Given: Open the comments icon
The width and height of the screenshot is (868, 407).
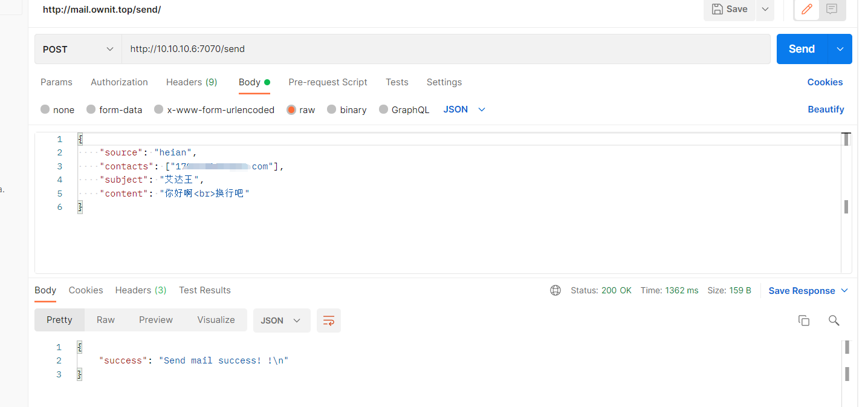Looking at the screenshot, I should point(832,9).
